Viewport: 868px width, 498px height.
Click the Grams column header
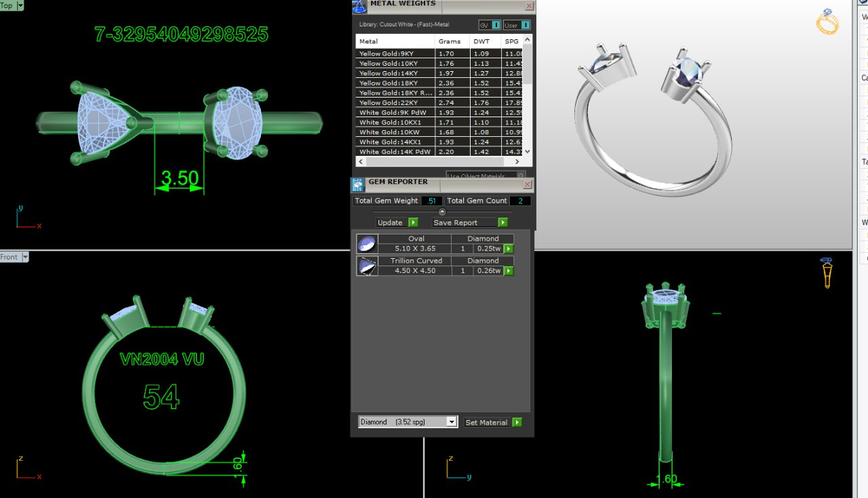[x=452, y=41]
